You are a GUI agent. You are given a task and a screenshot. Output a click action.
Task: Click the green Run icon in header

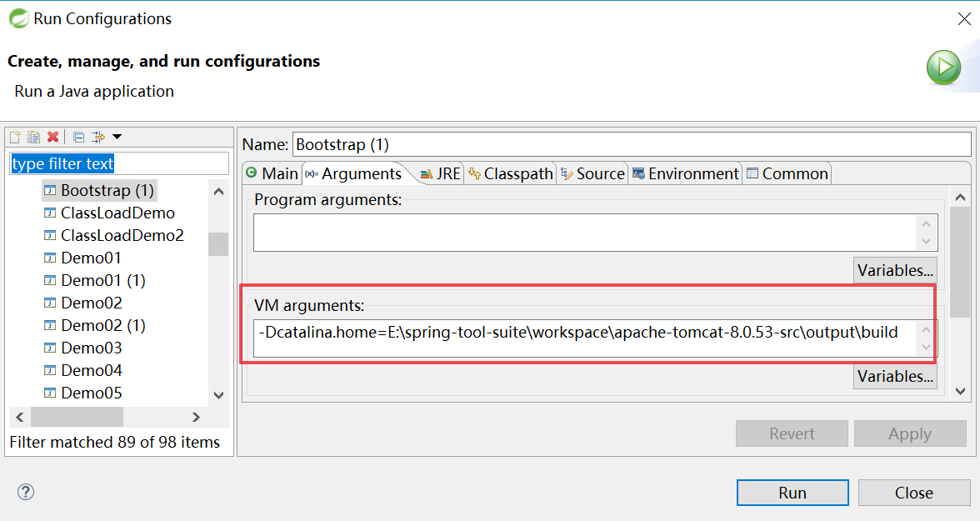tap(943, 68)
